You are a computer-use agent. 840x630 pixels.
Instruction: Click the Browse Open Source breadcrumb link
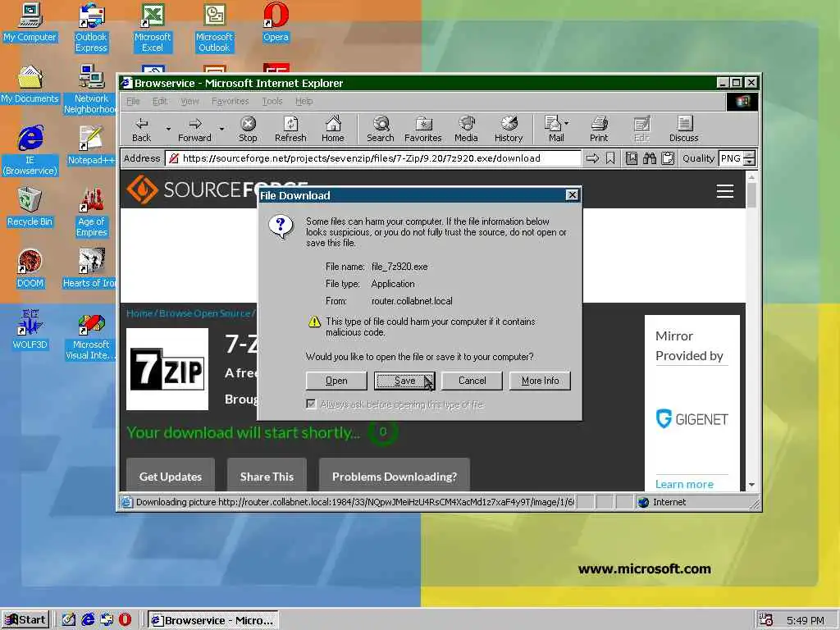[204, 313]
